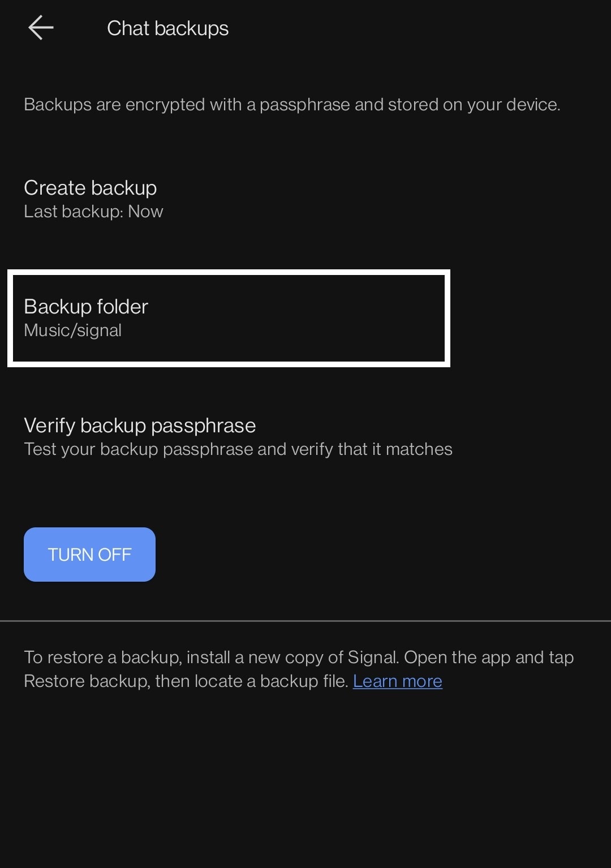Viewport: 611px width, 868px height.
Task: Select the Music/signal folder path text
Action: click(x=73, y=330)
